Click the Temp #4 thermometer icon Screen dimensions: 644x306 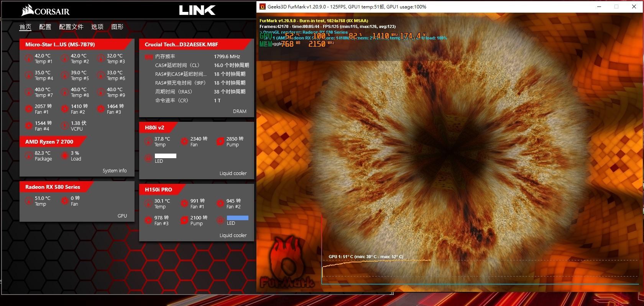point(28,75)
